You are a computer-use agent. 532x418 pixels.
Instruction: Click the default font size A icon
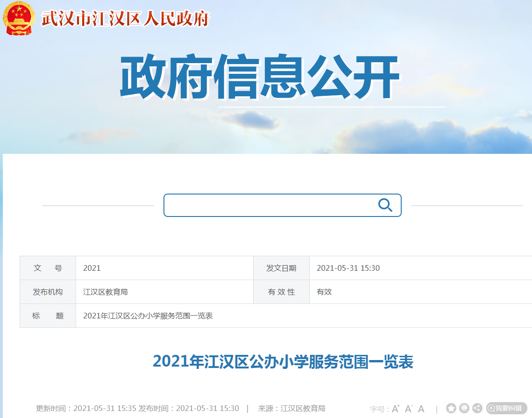point(420,408)
